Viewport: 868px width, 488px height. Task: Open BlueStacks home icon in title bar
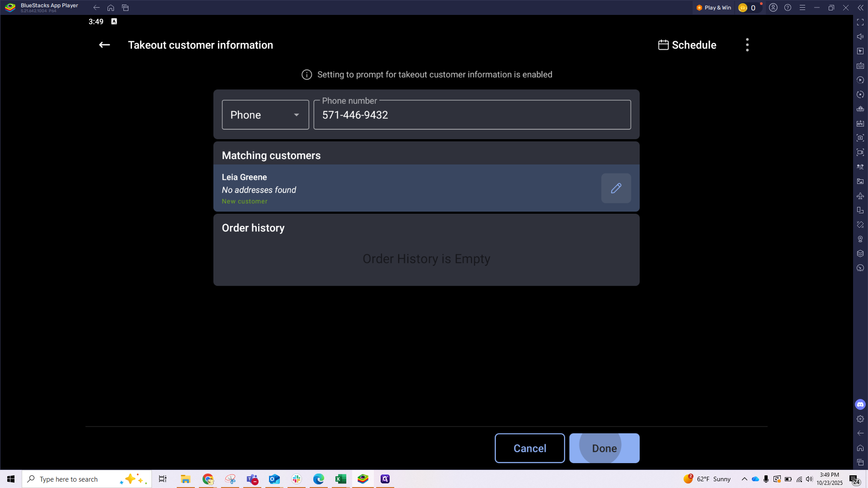tap(111, 8)
